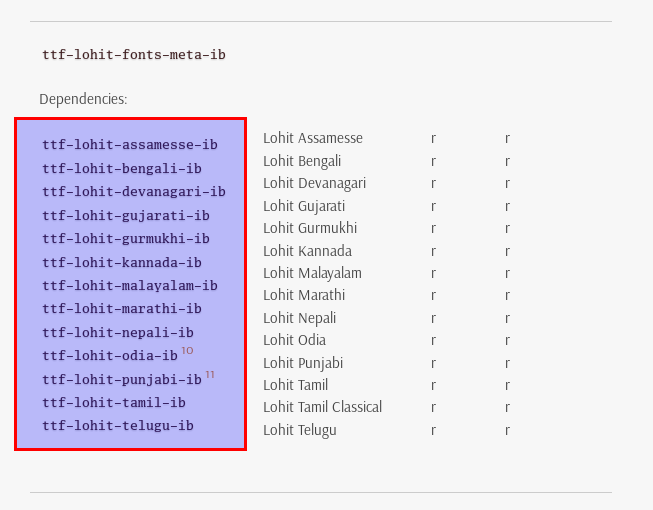The height and width of the screenshot is (510, 653).
Task: Click Lohit Assamesse font name text
Action: coord(313,138)
